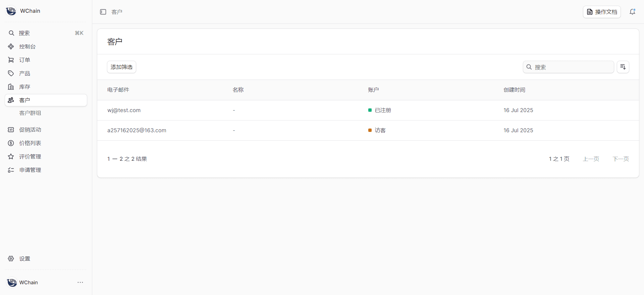Image resolution: width=644 pixels, height=295 pixels.
Task: Open 促销活动 promotions page
Action: pos(30,130)
